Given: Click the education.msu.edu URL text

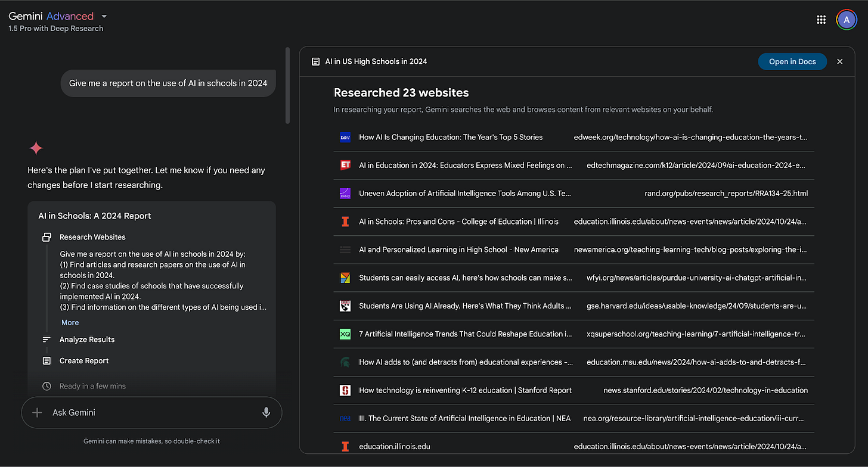Looking at the screenshot, I should point(697,362).
